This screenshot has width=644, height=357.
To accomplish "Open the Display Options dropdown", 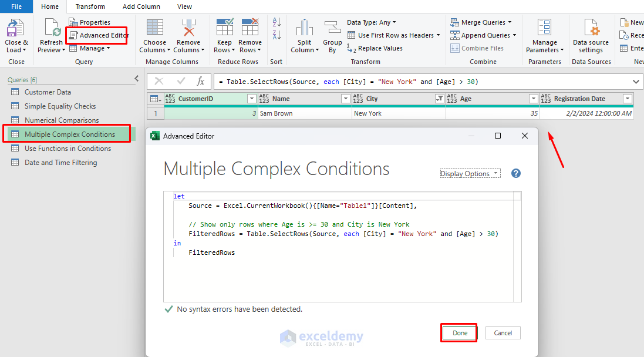I will (470, 174).
